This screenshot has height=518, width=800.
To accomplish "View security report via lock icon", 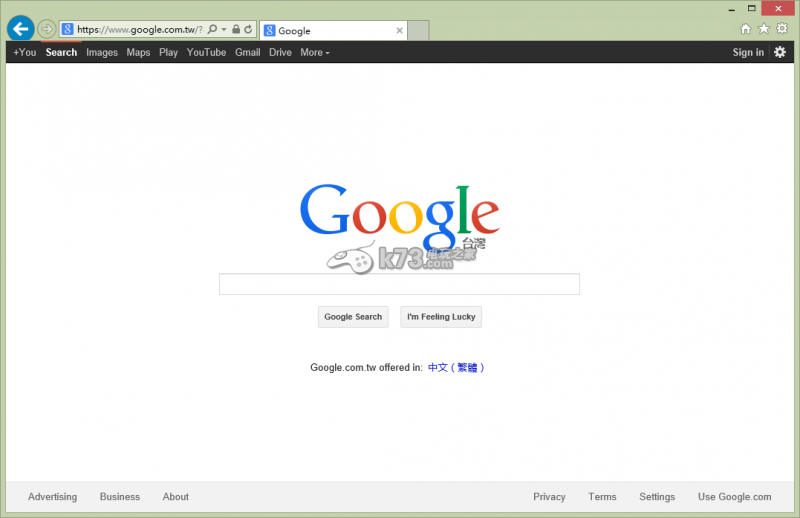I will coord(236,29).
